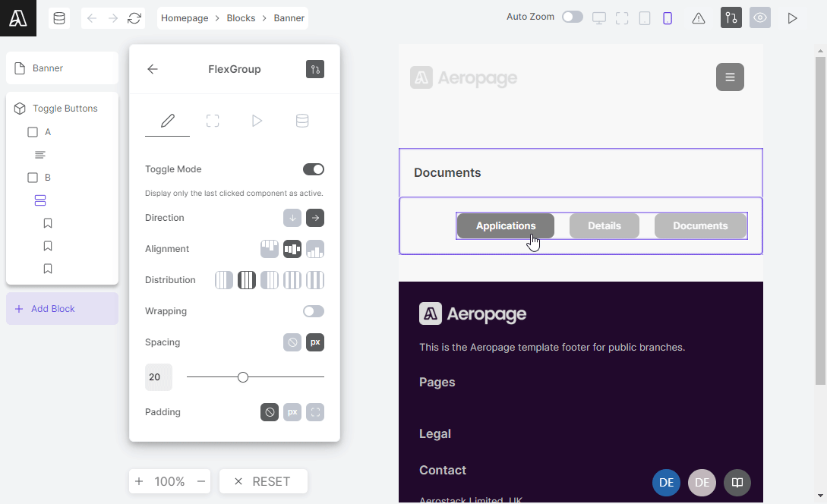Select the second bookmark item in the tree
This screenshot has height=504, width=827.
coord(48,246)
